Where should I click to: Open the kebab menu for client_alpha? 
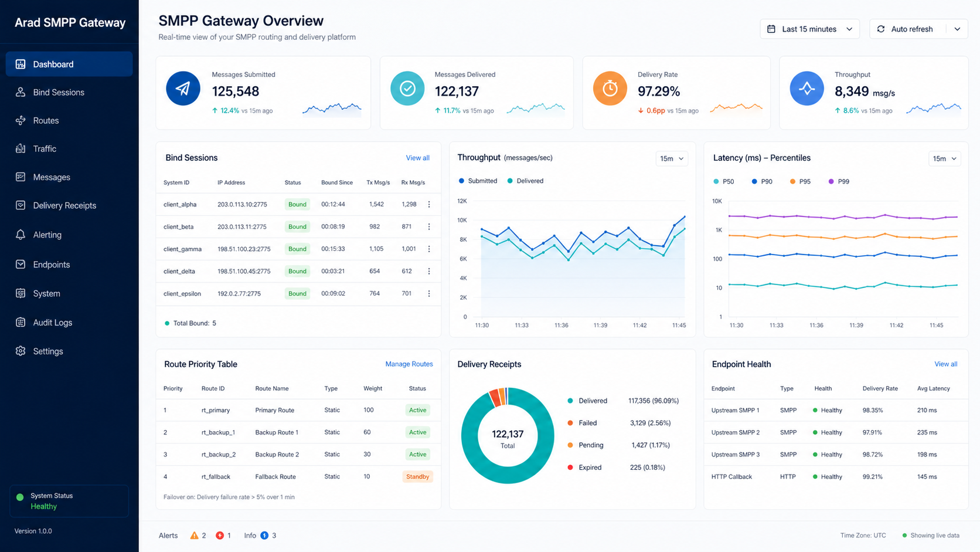(429, 204)
